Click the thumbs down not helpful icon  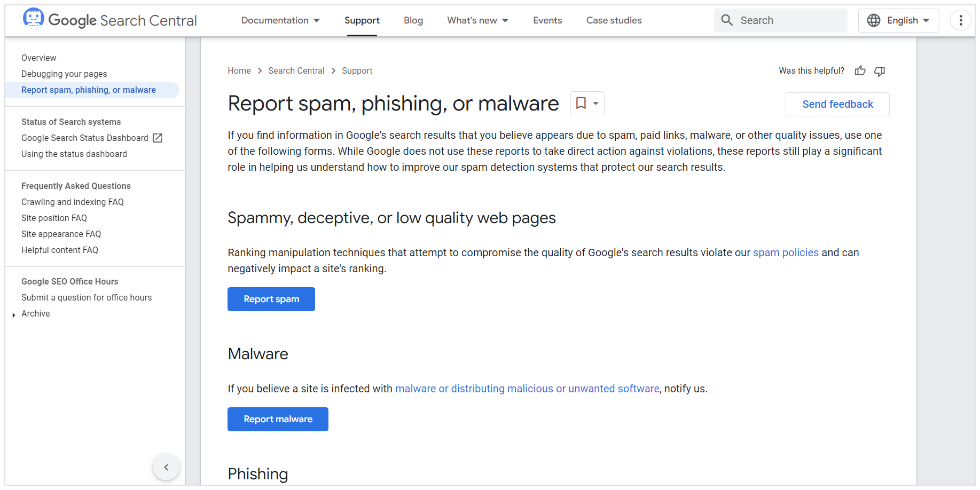[880, 71]
